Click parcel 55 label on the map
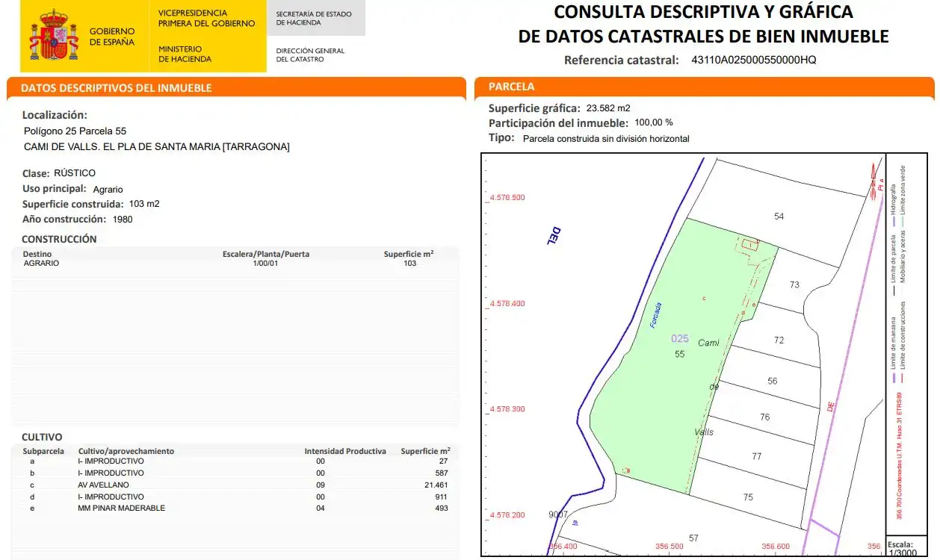The width and height of the screenshot is (940, 560). 679,354
